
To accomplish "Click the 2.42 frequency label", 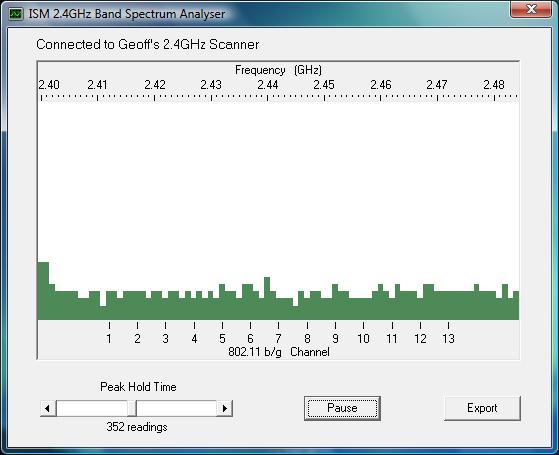I will point(155,85).
